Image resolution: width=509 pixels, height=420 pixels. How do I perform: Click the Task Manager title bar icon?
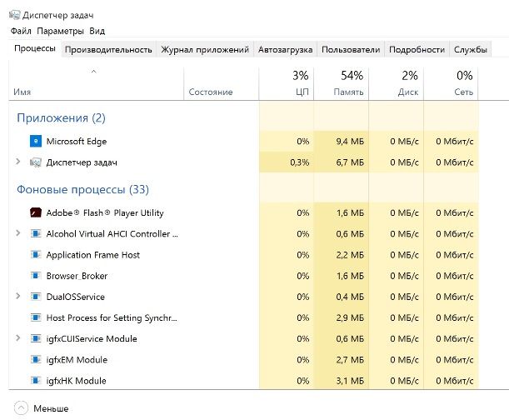[15, 15]
